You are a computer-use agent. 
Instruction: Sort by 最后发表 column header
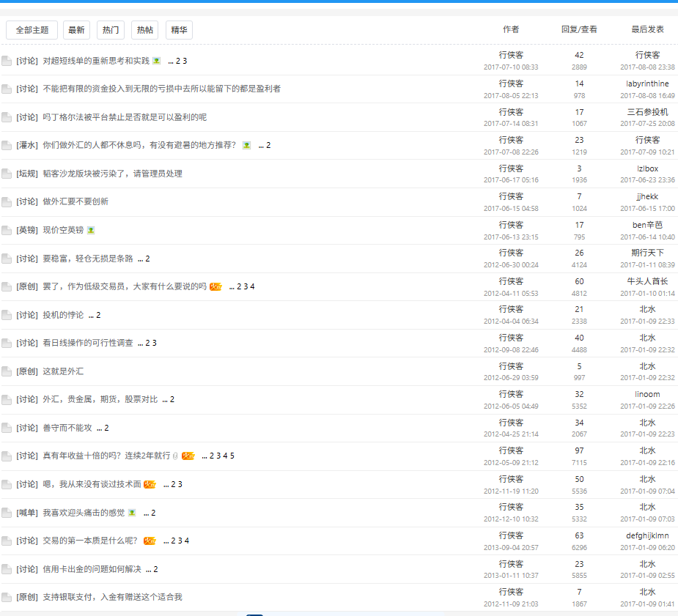click(647, 29)
